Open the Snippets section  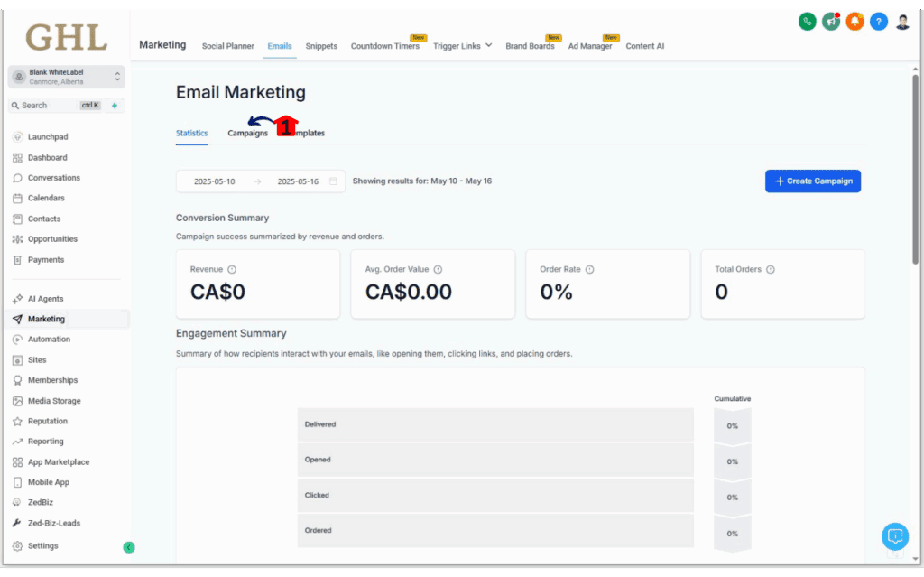coord(321,46)
